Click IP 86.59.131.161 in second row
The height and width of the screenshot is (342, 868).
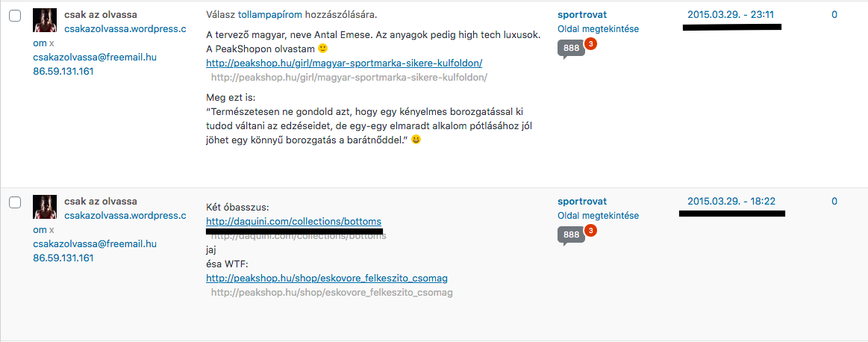coord(63,258)
